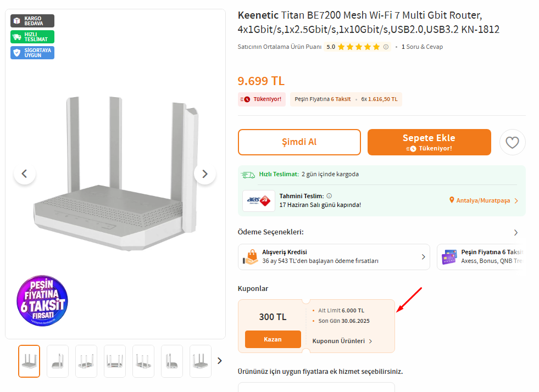Open the Kuponun Ürünleri link

click(342, 341)
